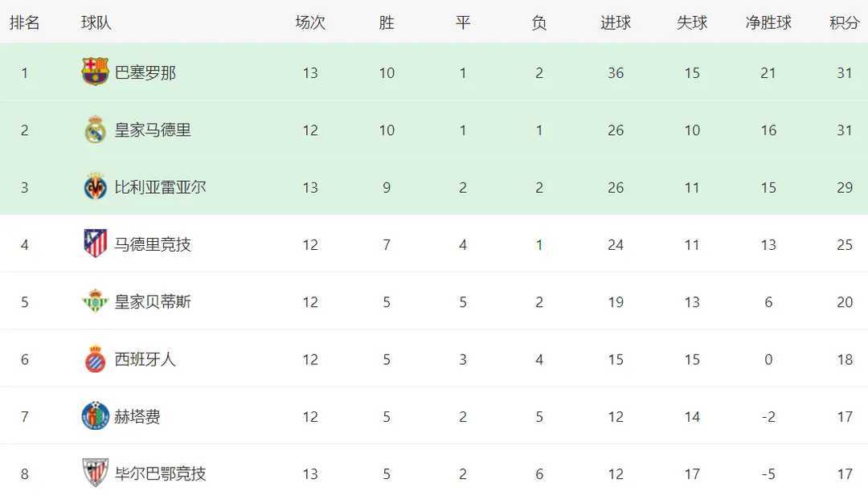Click the Real Madrid crest icon
868x499 pixels.
click(x=95, y=130)
